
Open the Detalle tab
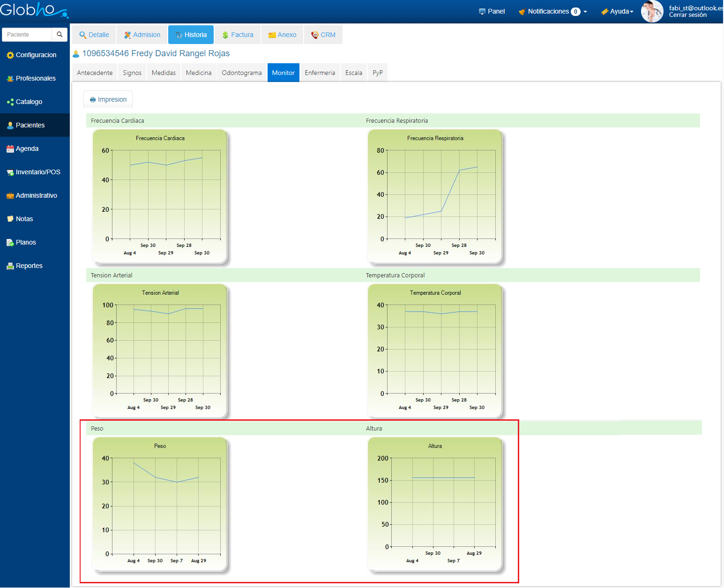coord(94,35)
